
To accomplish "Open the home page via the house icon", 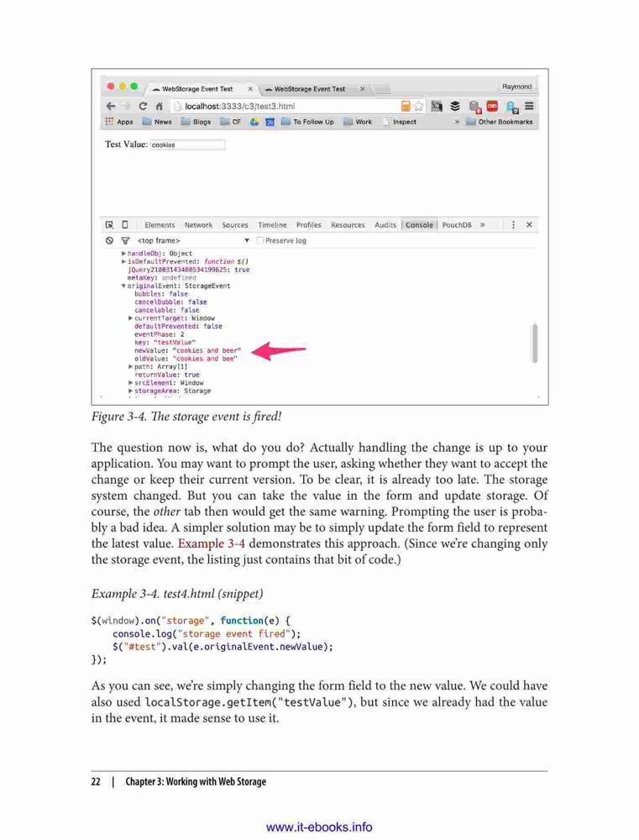I will tap(159, 106).
